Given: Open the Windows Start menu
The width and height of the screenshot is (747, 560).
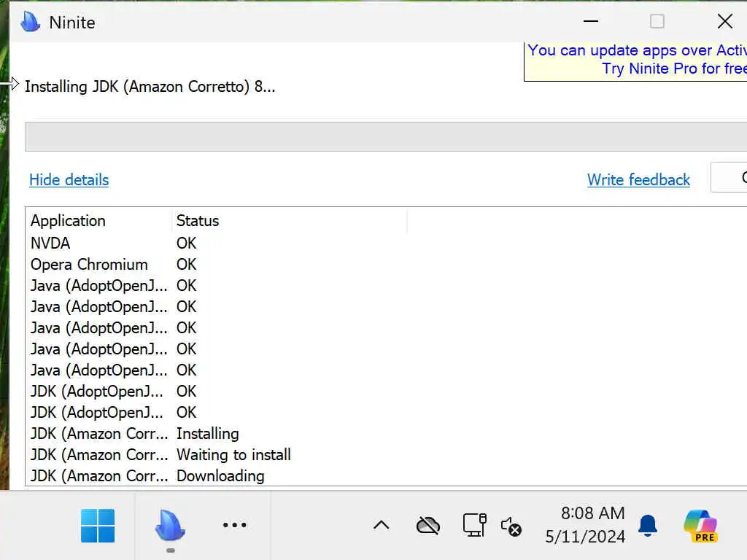Looking at the screenshot, I should coord(98,526).
